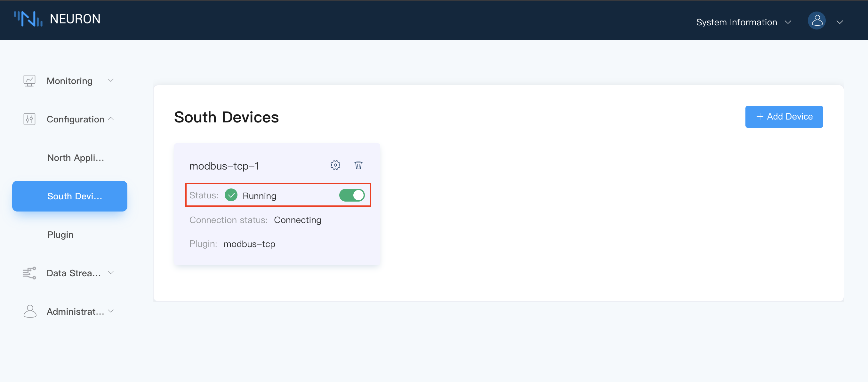Click the South Devices page heading
The width and height of the screenshot is (868, 382).
pos(226,117)
